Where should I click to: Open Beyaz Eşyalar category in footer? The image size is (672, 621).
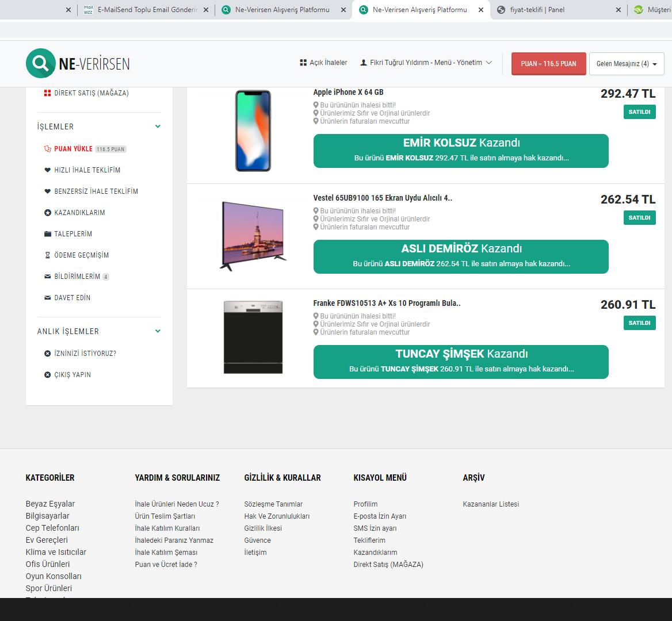click(x=50, y=504)
